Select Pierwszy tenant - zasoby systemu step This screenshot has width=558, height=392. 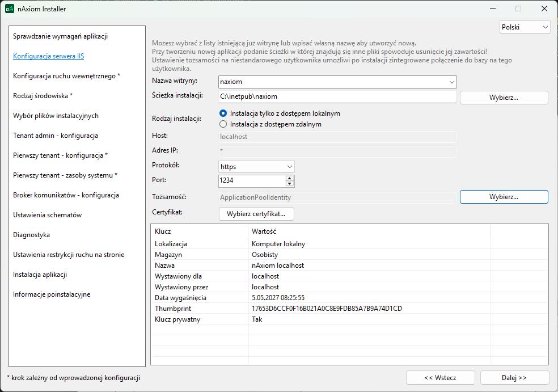(65, 175)
